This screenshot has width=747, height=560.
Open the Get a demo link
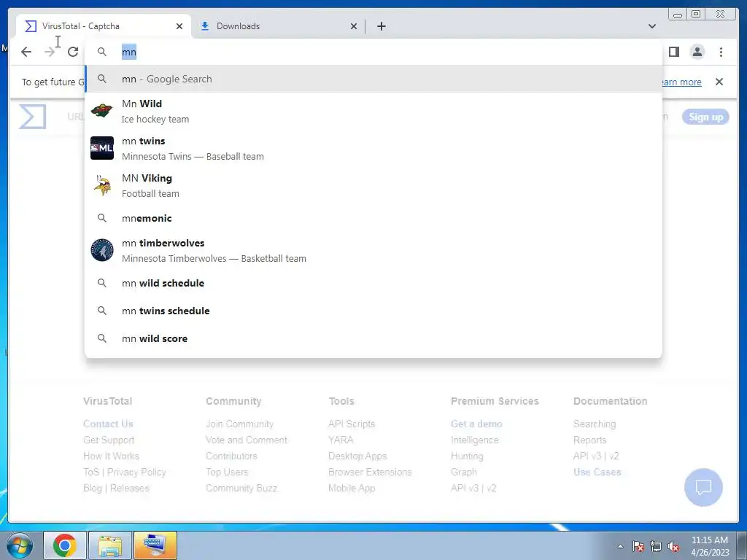(476, 424)
